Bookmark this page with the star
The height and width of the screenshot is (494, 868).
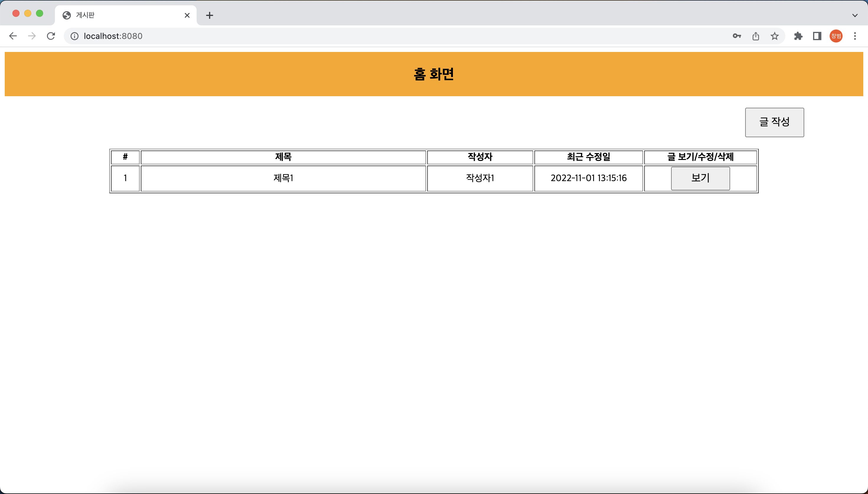[774, 36]
